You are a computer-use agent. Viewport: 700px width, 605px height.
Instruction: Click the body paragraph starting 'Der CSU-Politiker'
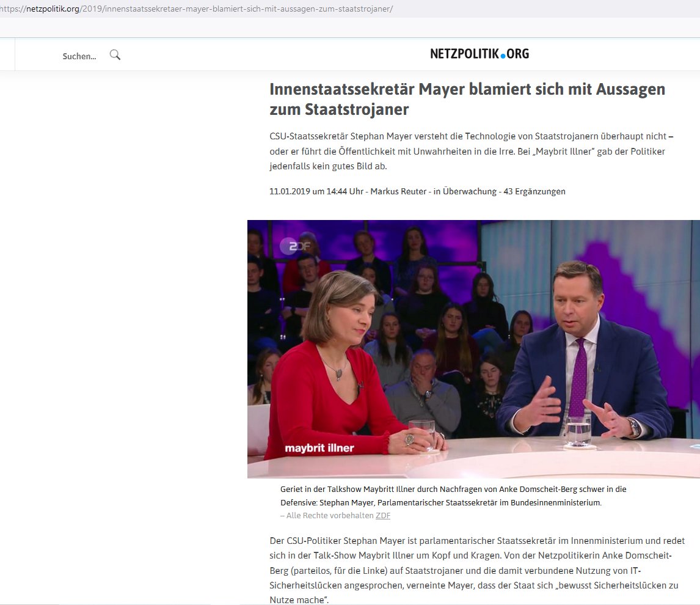point(477,570)
